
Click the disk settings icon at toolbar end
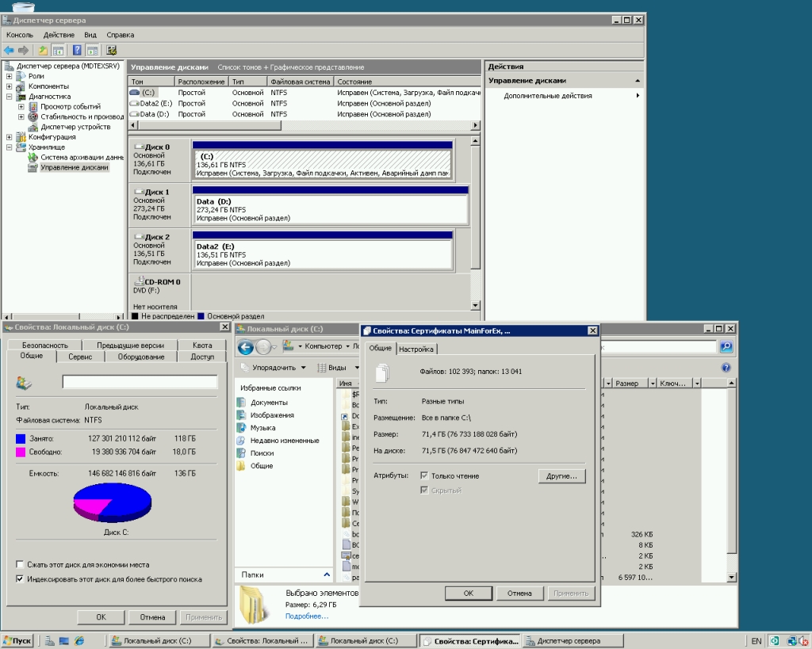click(111, 50)
